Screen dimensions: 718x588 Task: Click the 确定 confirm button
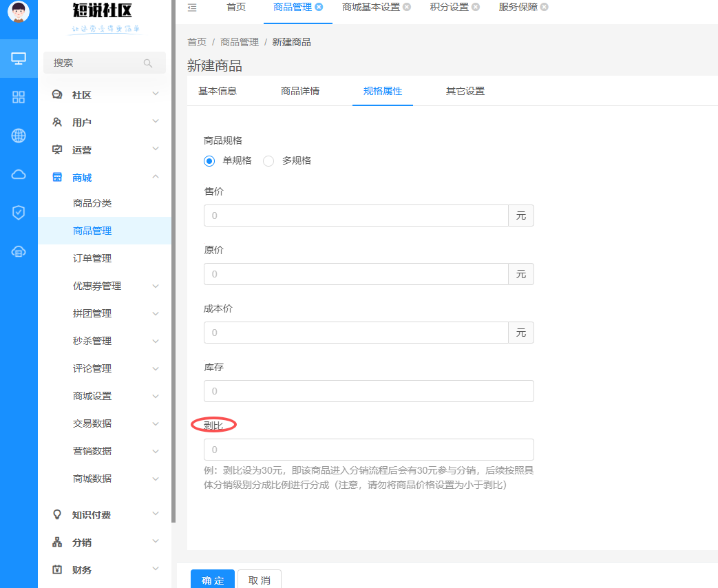(213, 579)
